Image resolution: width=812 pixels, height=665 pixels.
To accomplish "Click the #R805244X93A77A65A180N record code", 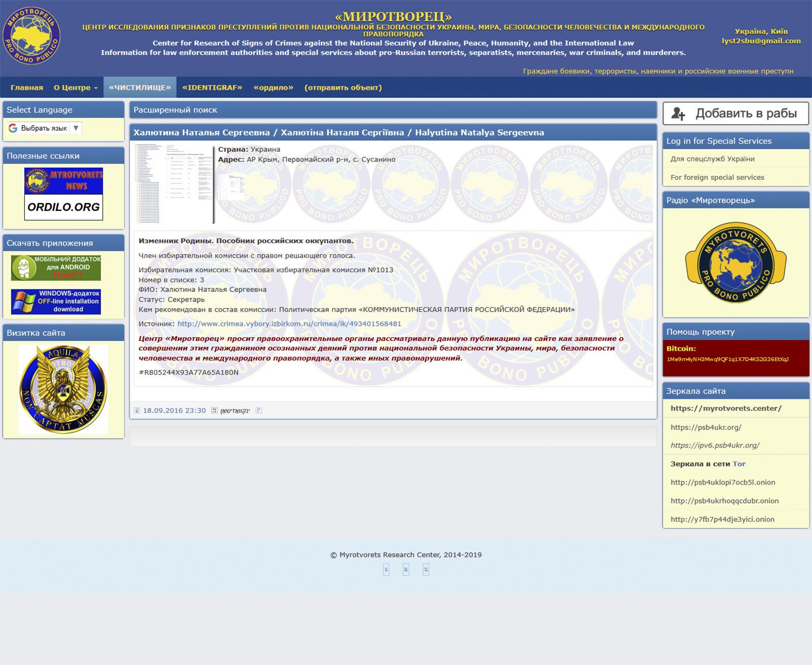I will pos(188,372).
